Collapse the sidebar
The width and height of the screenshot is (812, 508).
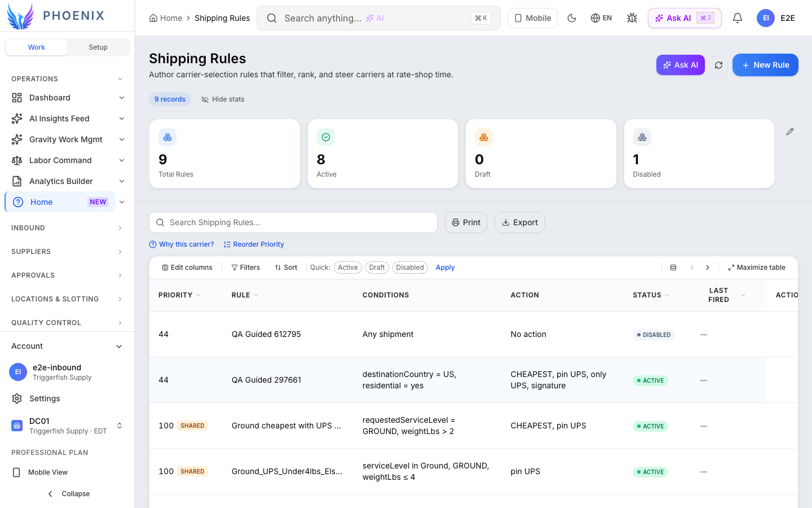point(67,494)
